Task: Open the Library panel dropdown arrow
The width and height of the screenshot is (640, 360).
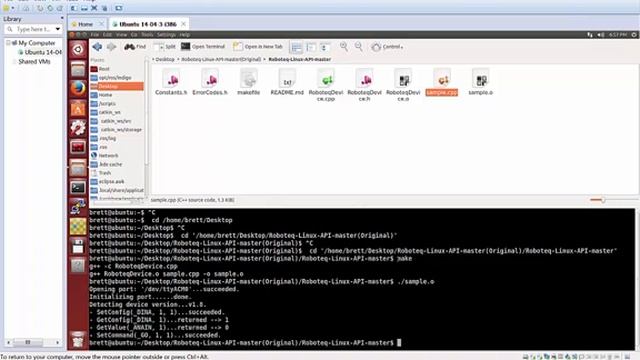Action: [x=62, y=19]
